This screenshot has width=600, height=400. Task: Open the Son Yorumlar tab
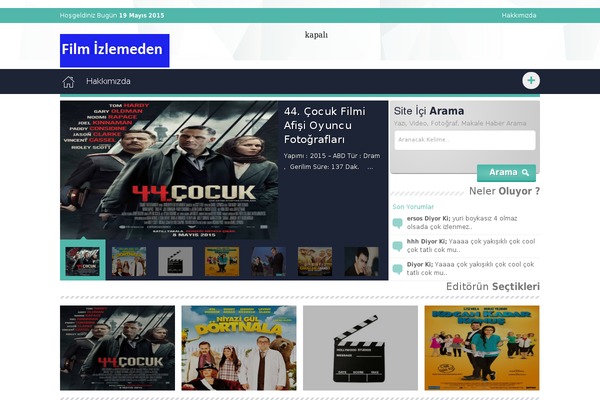(413, 207)
